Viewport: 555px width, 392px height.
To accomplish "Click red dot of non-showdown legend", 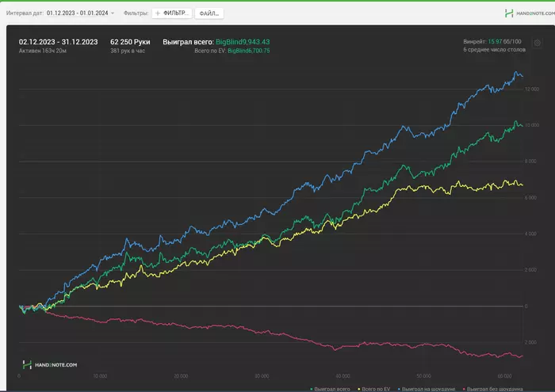I will click(464, 389).
